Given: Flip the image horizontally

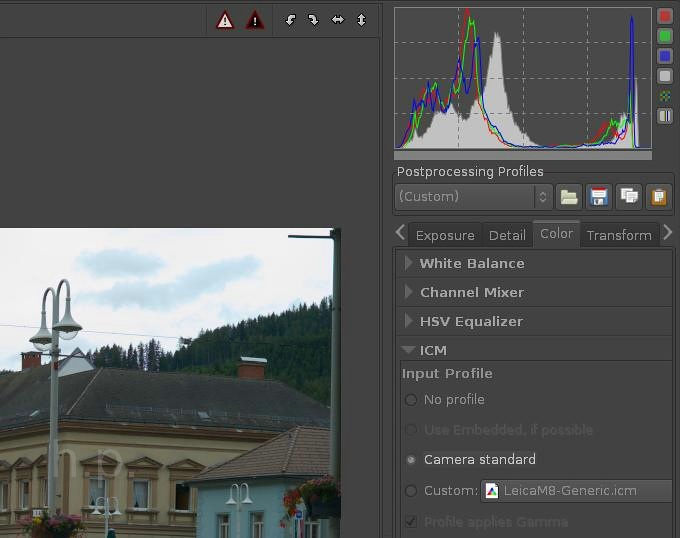Looking at the screenshot, I should (337, 20).
